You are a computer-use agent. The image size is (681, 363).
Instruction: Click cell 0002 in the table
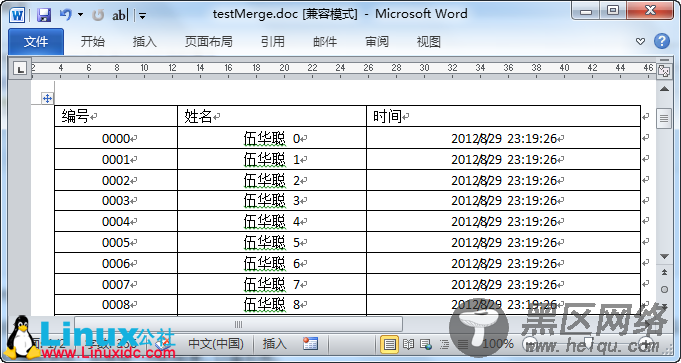click(116, 180)
